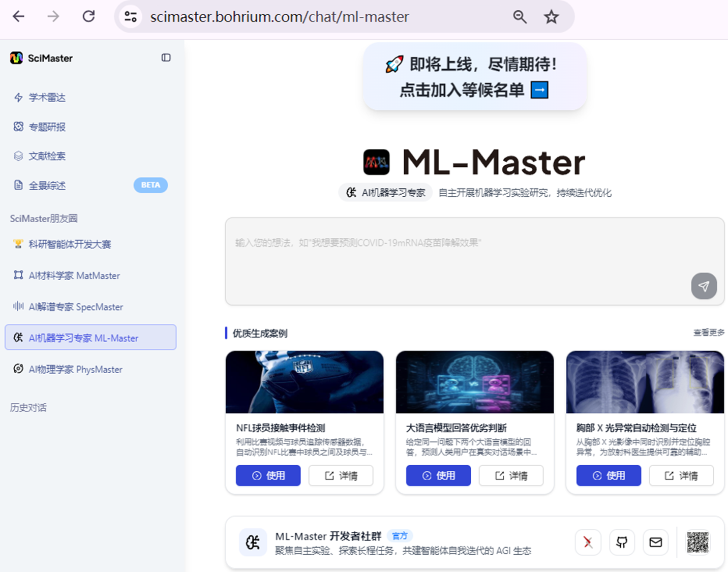Open the GitHub icon in the developer community card
The width and height of the screenshot is (728, 572).
point(622,542)
